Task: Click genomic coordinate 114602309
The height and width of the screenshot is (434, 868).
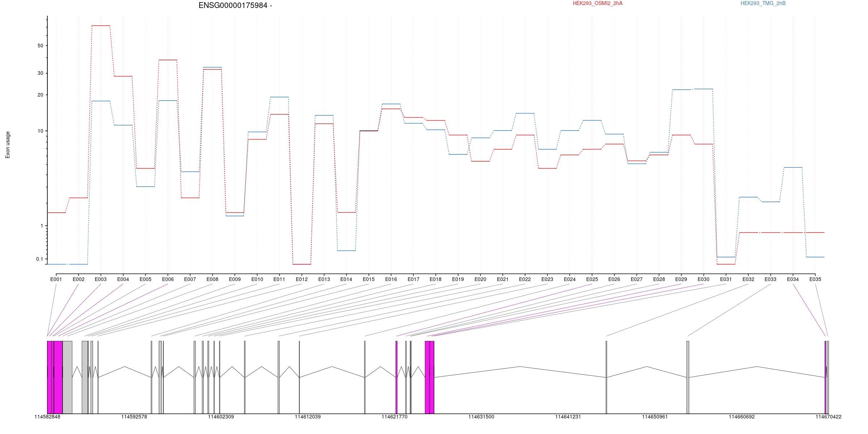Action: pyautogui.click(x=221, y=417)
